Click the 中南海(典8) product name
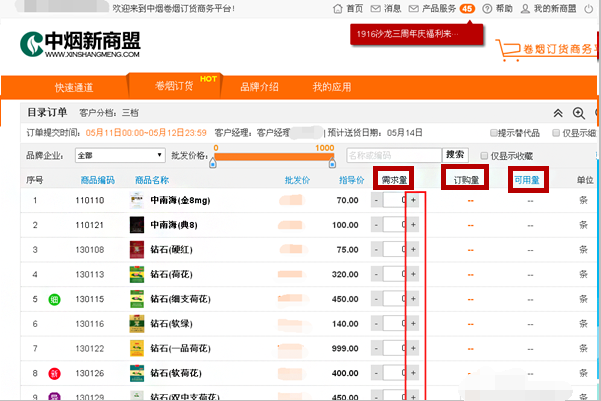This screenshot has height=401, width=601. point(174,225)
